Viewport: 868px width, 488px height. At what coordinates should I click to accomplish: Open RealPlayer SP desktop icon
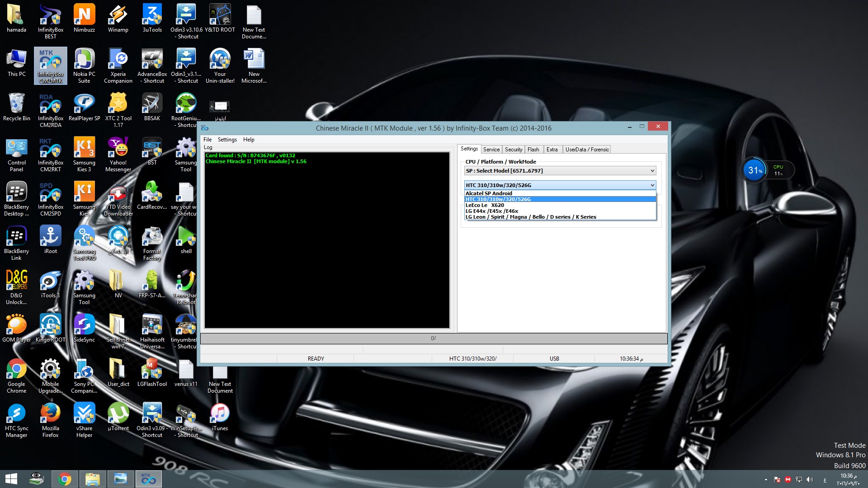point(84,107)
